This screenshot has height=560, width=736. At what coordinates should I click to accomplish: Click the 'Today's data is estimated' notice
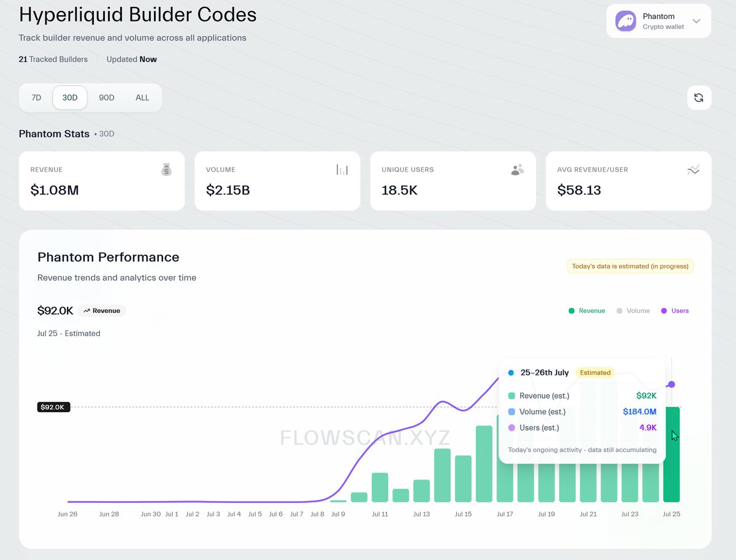click(630, 266)
